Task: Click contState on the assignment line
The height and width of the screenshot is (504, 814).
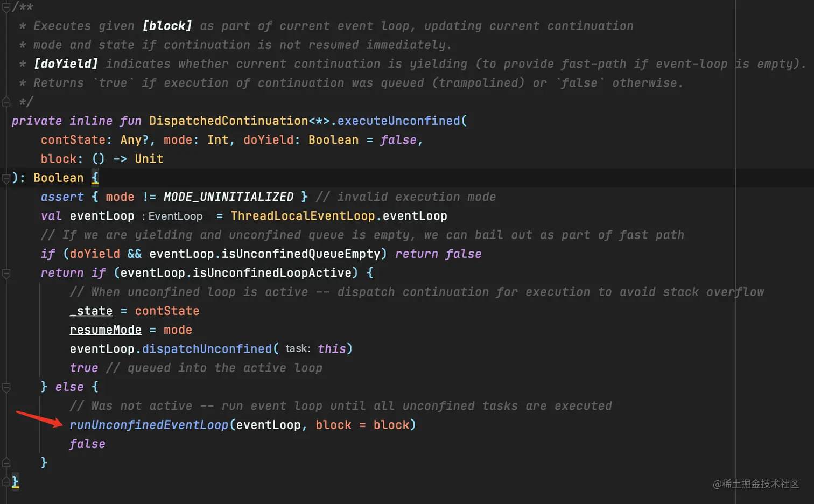Action: click(167, 311)
